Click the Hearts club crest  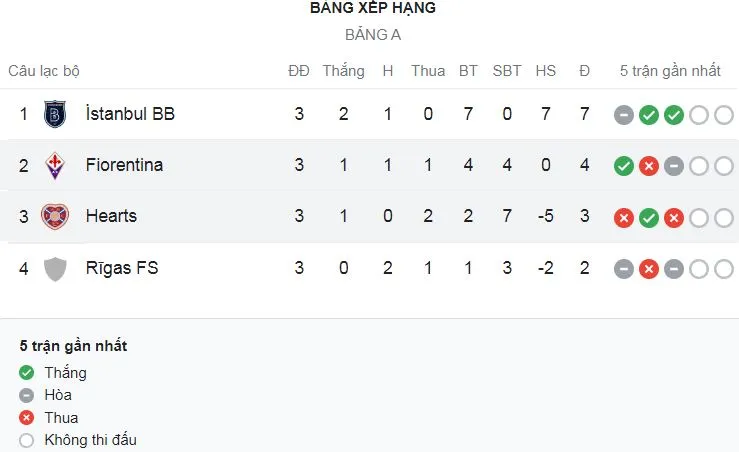(x=54, y=216)
